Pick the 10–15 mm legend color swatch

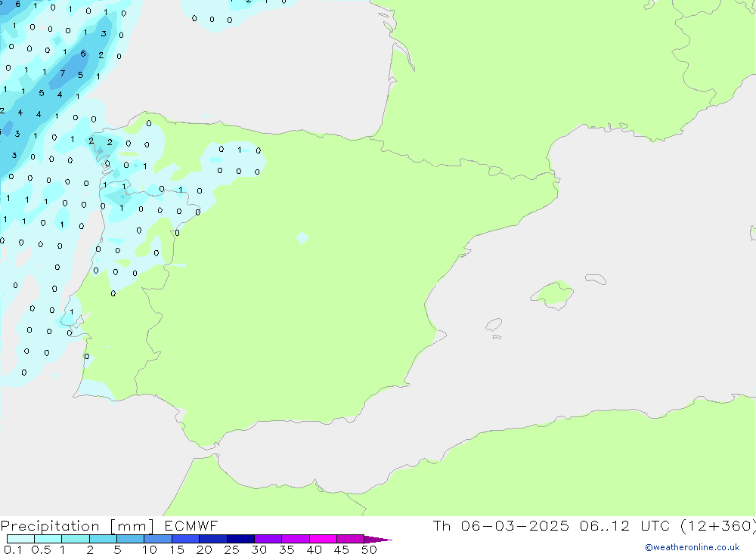tap(158, 539)
